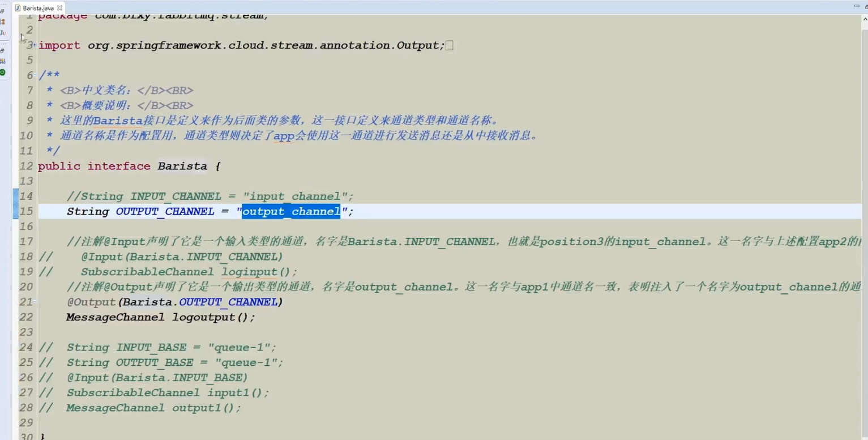Click the OUTPUT_CHANNEL constant name on line 15
Viewport: 868px width, 440px height.
(x=165, y=211)
